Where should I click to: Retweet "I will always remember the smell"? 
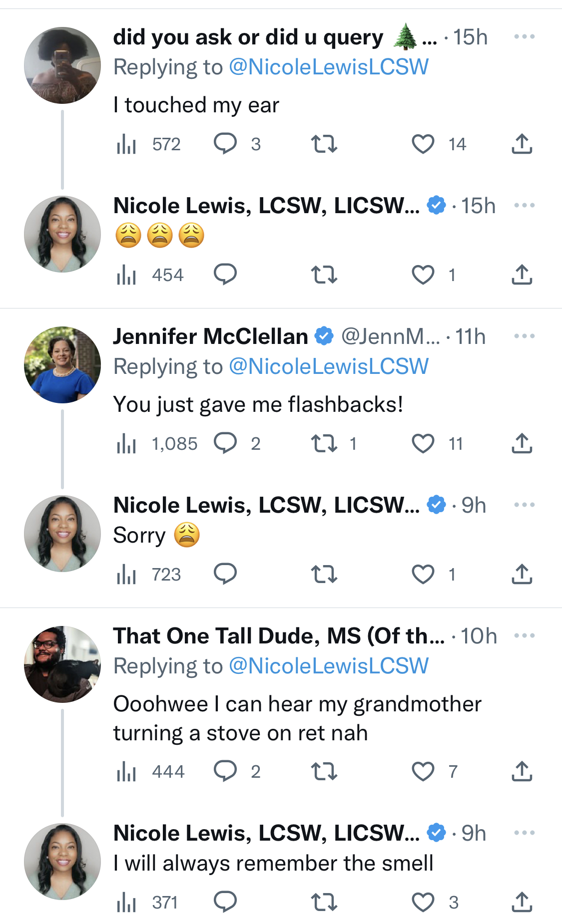pyautogui.click(x=324, y=902)
